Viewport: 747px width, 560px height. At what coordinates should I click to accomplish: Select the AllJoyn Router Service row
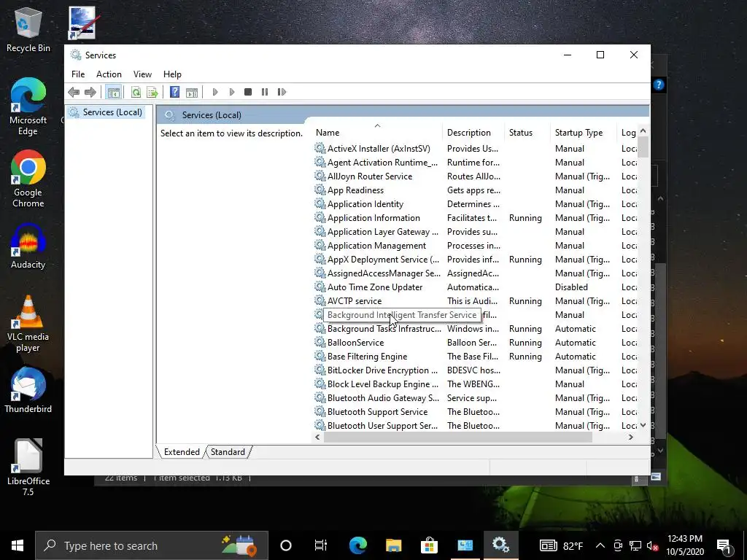pos(370,176)
